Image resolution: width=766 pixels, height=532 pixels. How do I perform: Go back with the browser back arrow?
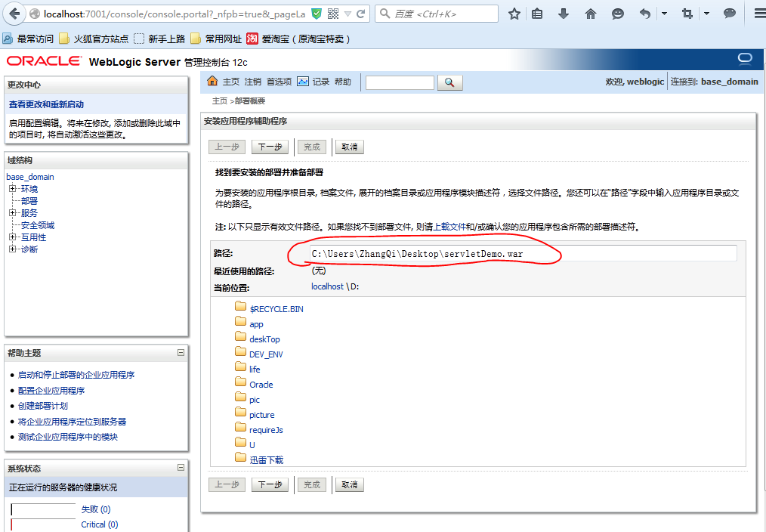[x=14, y=14]
